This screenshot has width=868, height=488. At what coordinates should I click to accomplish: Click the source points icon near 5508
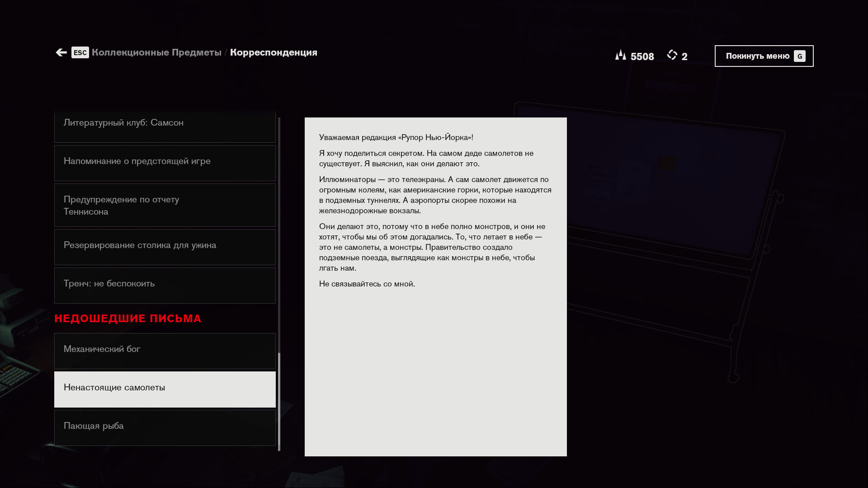pos(621,55)
